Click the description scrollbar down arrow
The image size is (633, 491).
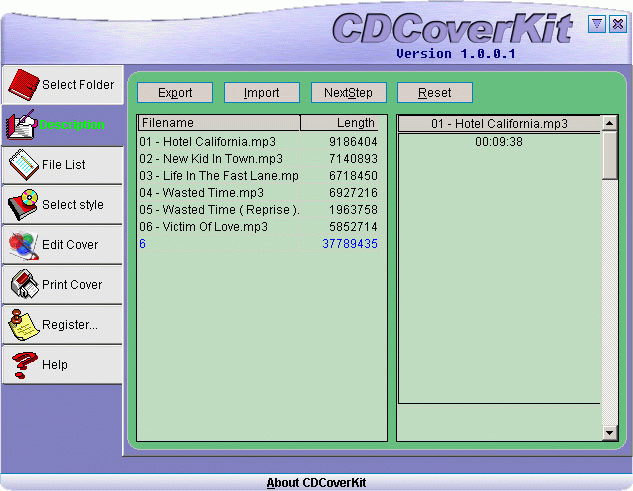tap(610, 433)
